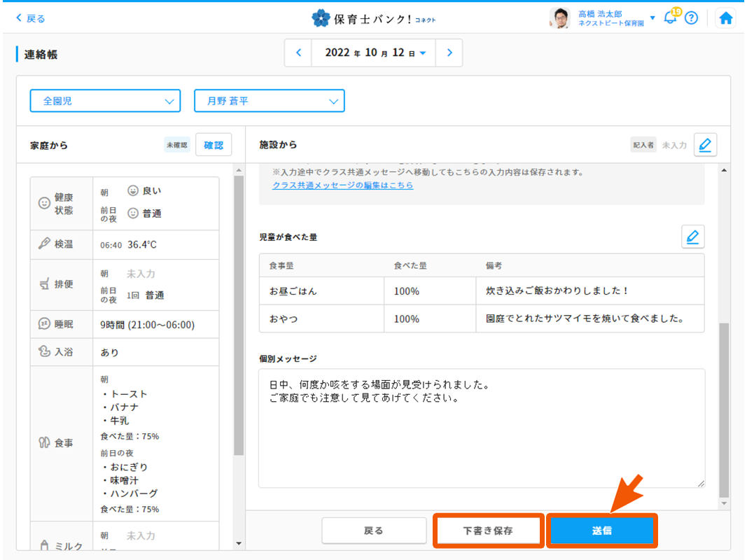This screenshot has width=747, height=560.
Task: Expand the user account menu arrow
Action: pyautogui.click(x=652, y=18)
